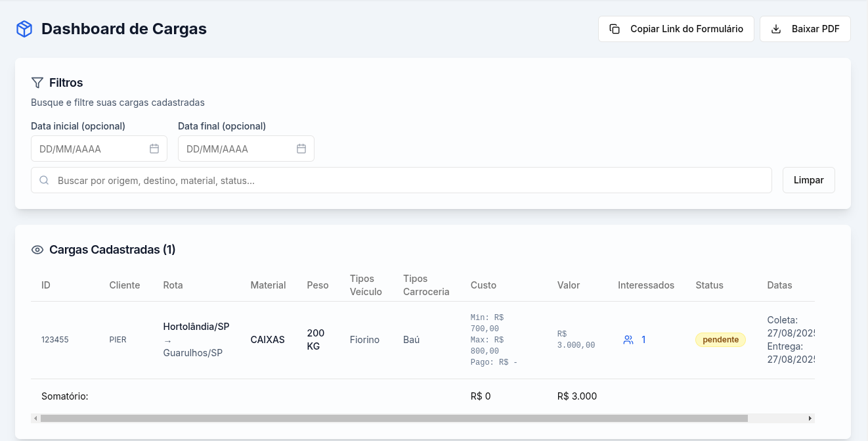868x441 pixels.
Task: Open calendar icon in Data final field
Action: [301, 149]
